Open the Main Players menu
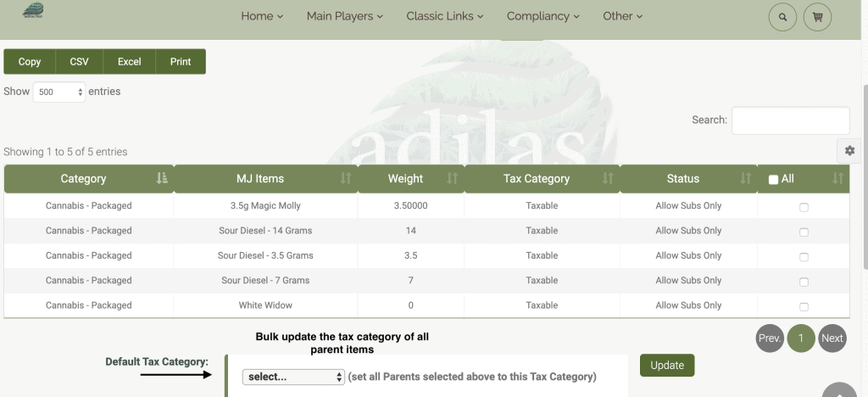Viewport: 868px width, 397px height. 345,17
